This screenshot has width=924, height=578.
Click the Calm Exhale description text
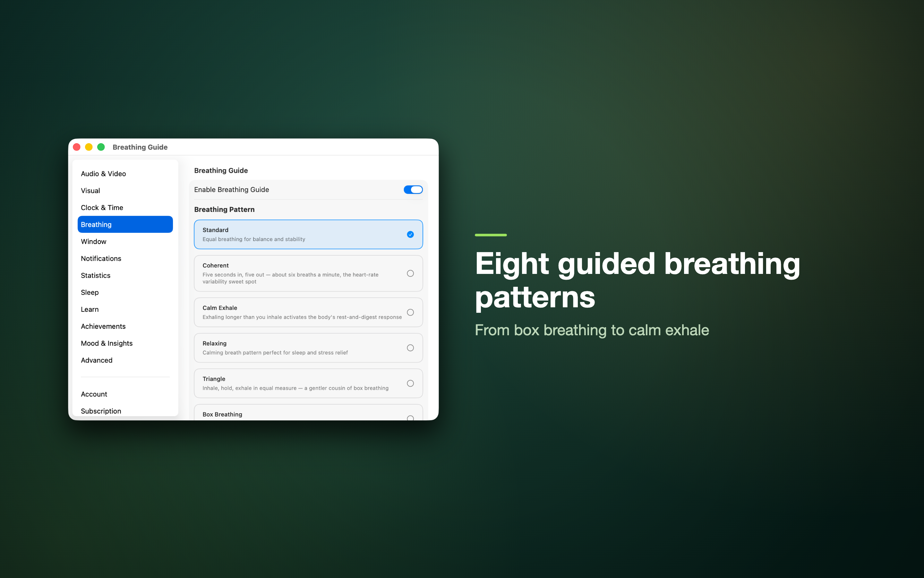(x=302, y=317)
